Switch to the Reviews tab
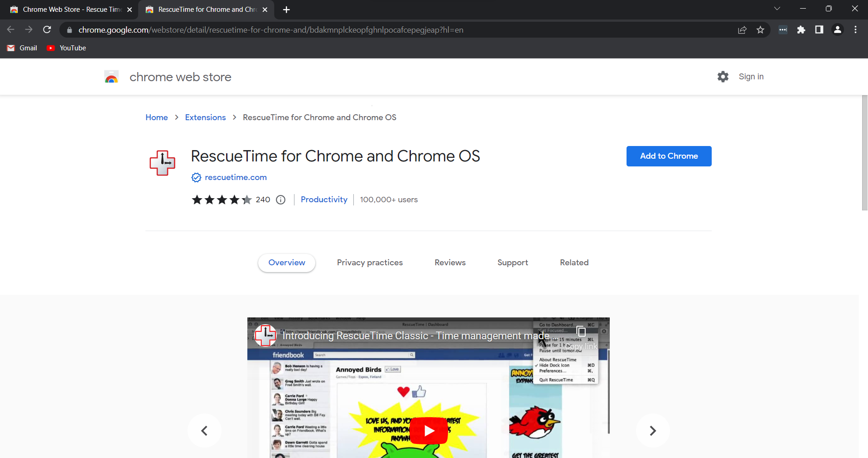The width and height of the screenshot is (868, 458). 450,263
